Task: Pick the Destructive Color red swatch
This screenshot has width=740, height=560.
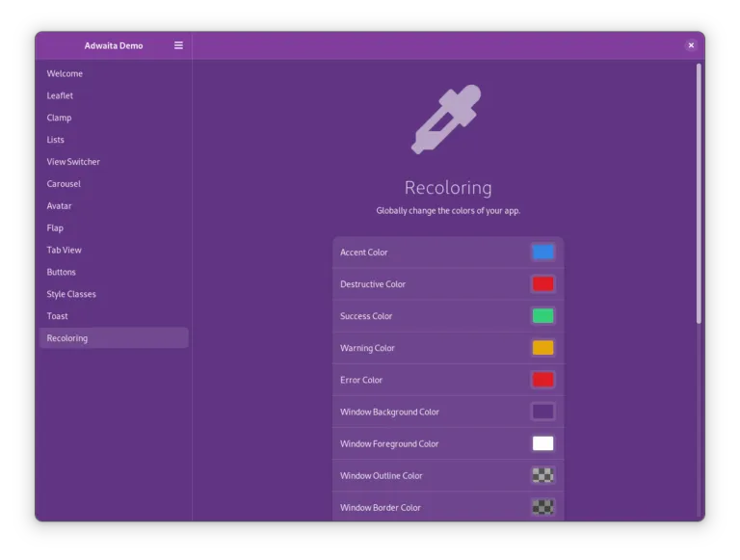Action: (x=542, y=284)
